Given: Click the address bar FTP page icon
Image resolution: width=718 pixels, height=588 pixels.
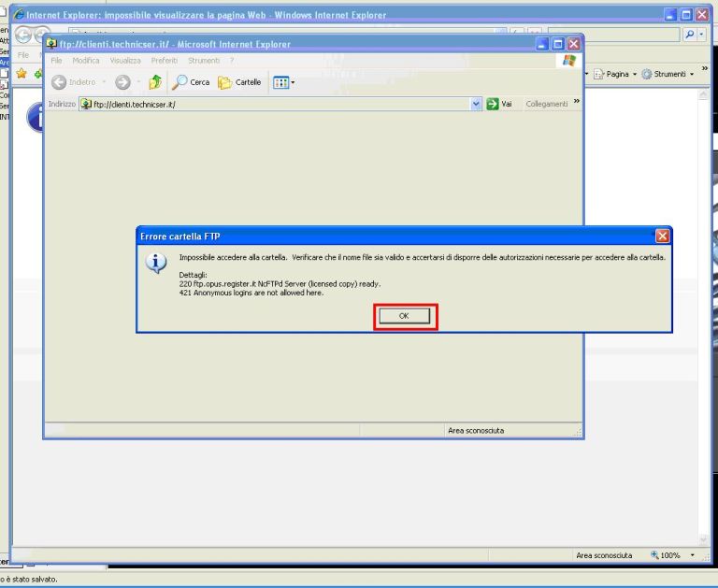Looking at the screenshot, I should coord(86,105).
